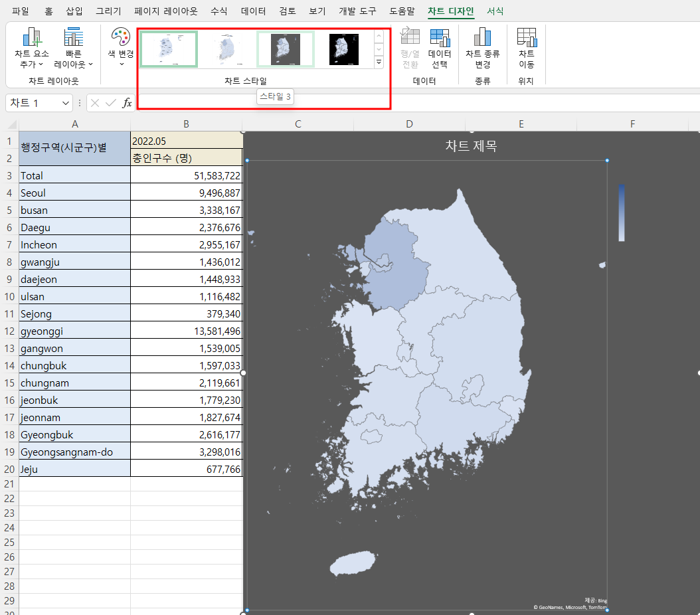Click the formula bar options dots
700x615 pixels.
80,103
